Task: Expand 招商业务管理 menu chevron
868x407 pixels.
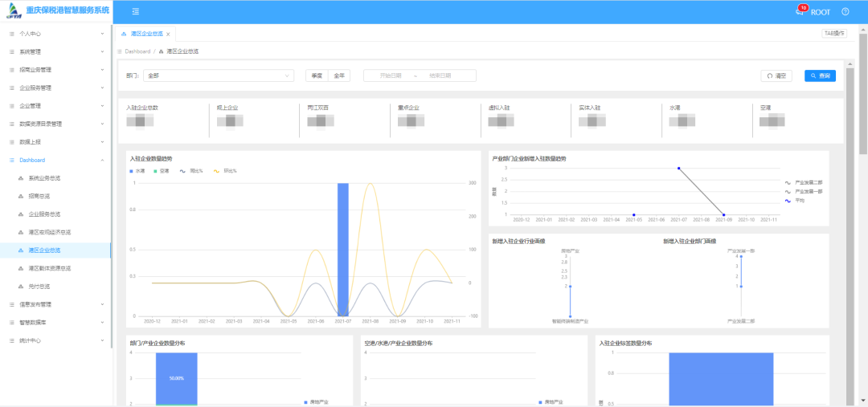Action: [102, 70]
